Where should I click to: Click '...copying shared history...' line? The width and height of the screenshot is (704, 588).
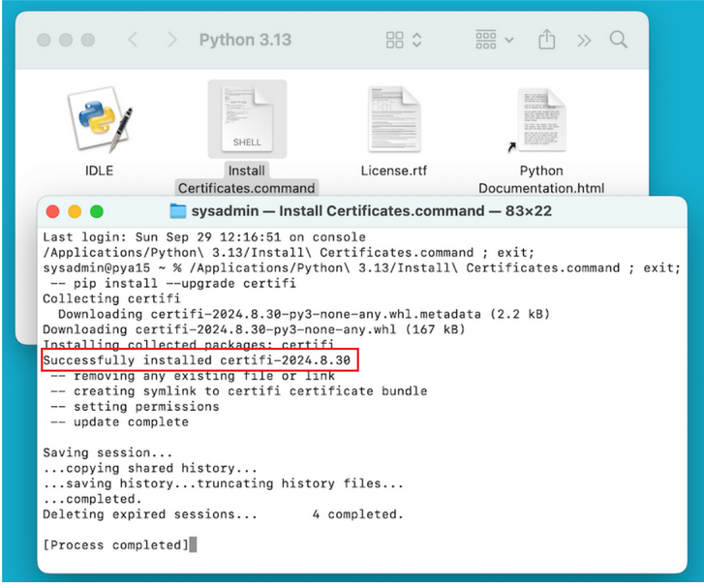tap(150, 468)
